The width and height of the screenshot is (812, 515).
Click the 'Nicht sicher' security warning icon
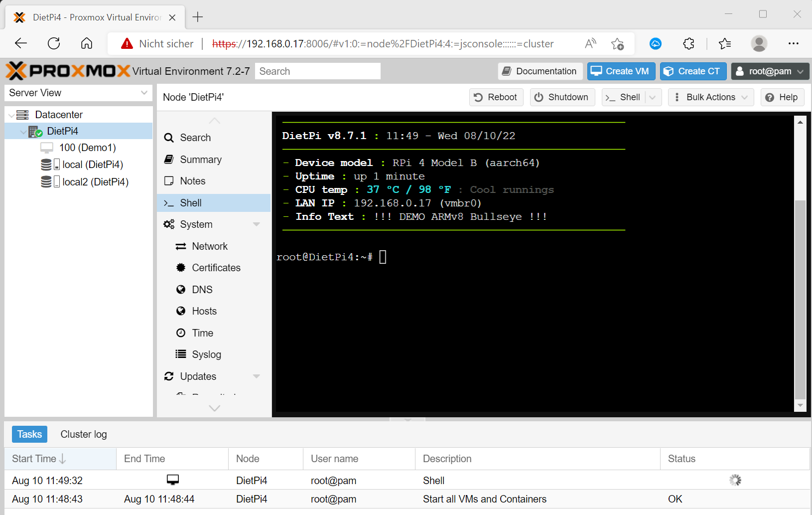click(x=127, y=43)
